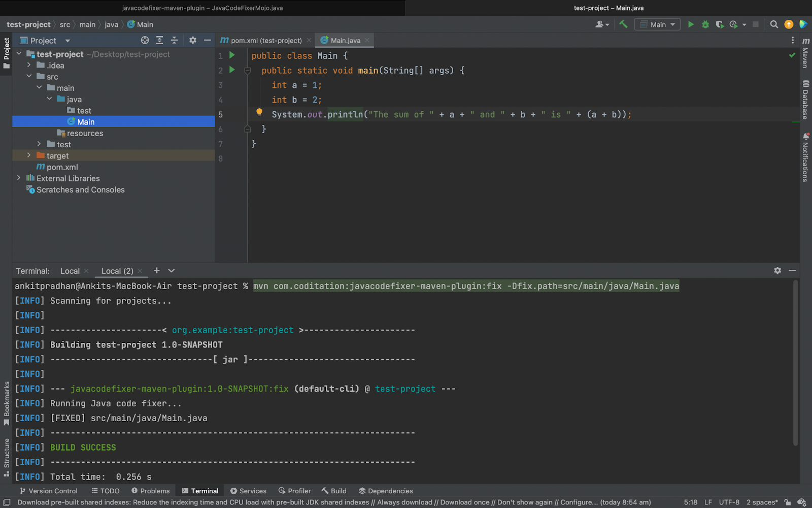Click the LF line separator status item

pos(708,502)
